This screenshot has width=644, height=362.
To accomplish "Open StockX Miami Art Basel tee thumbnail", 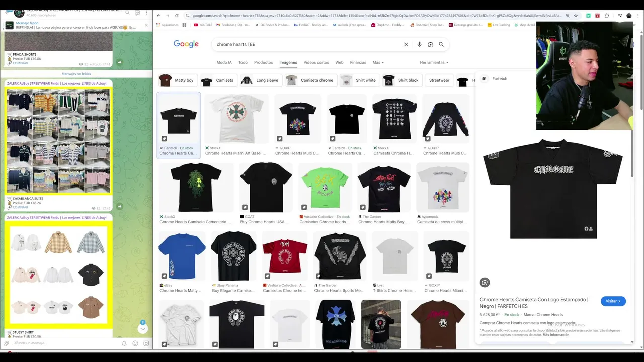I will [236, 119].
